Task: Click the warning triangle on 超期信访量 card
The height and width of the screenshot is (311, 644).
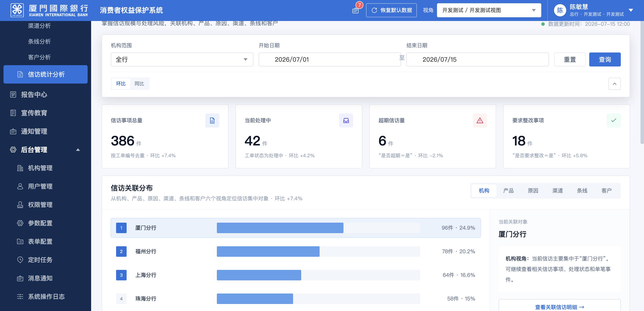Action: point(480,121)
